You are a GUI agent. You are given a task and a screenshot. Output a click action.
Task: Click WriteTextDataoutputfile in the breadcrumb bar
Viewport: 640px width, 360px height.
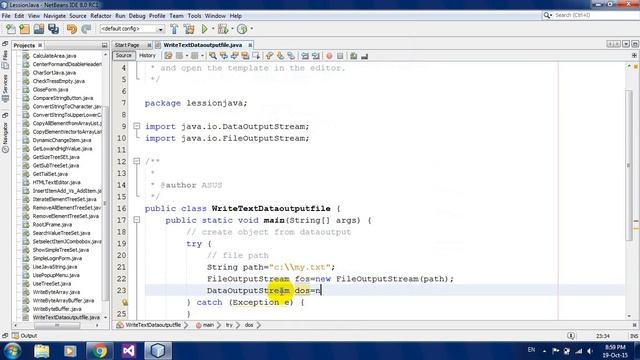153,325
